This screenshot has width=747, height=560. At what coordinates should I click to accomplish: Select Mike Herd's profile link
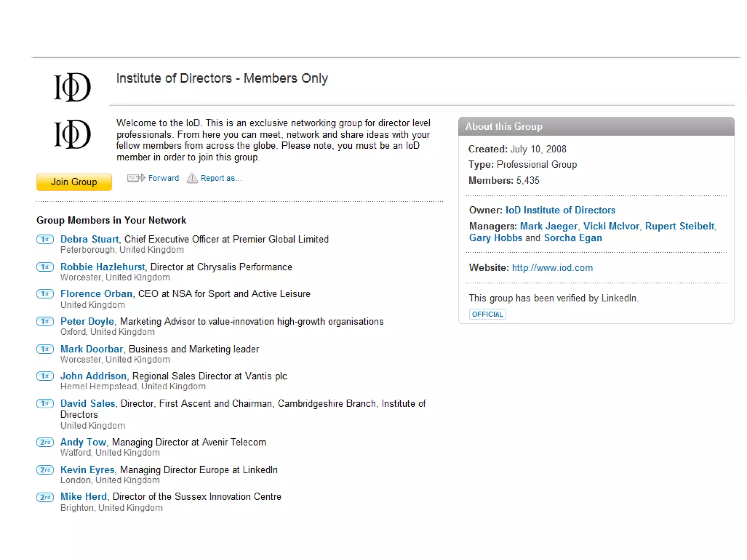[x=84, y=497]
